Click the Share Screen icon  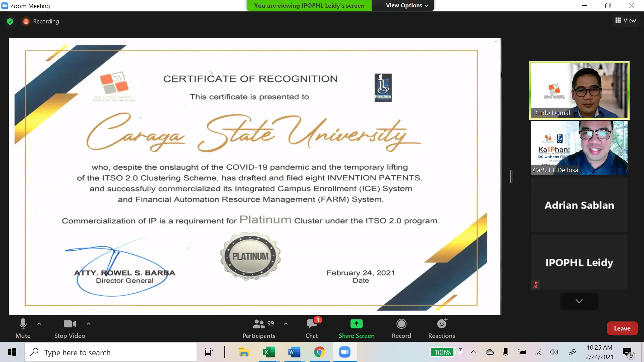point(356,324)
